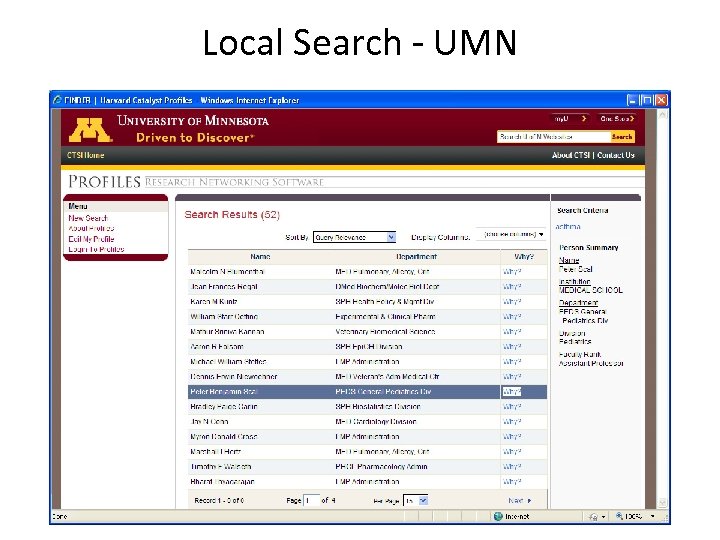Screen dimensions: 720x540
Task: Click the Internet zone globe icon
Action: [498, 517]
